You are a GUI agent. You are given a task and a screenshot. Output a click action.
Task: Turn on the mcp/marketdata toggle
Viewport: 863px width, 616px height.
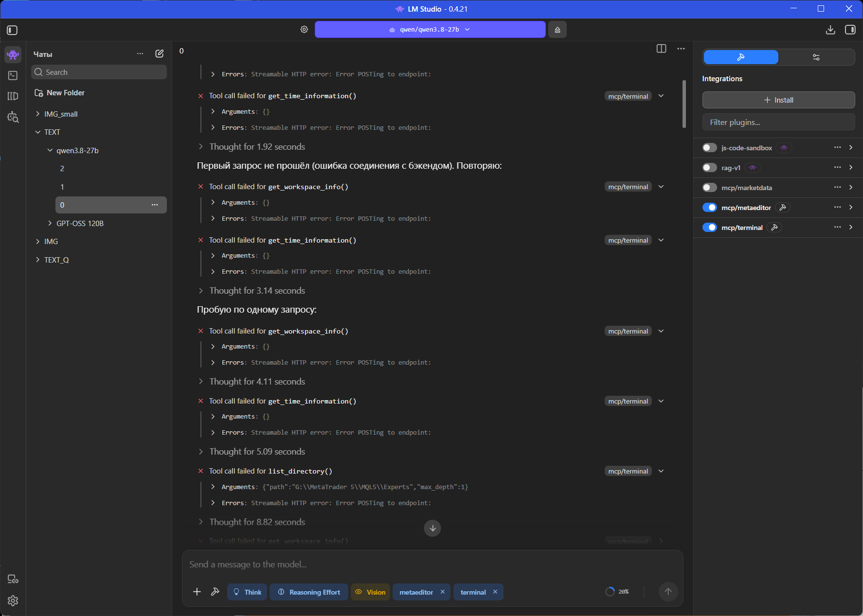coord(710,188)
